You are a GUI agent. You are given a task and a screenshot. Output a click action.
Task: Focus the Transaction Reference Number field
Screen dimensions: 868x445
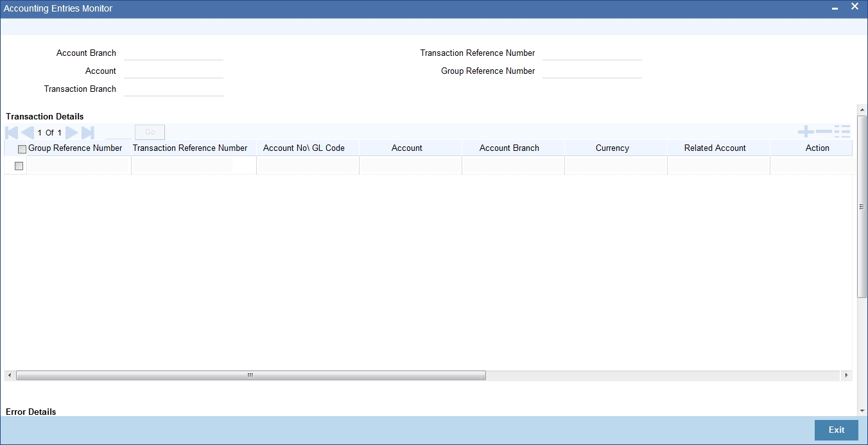pos(592,53)
